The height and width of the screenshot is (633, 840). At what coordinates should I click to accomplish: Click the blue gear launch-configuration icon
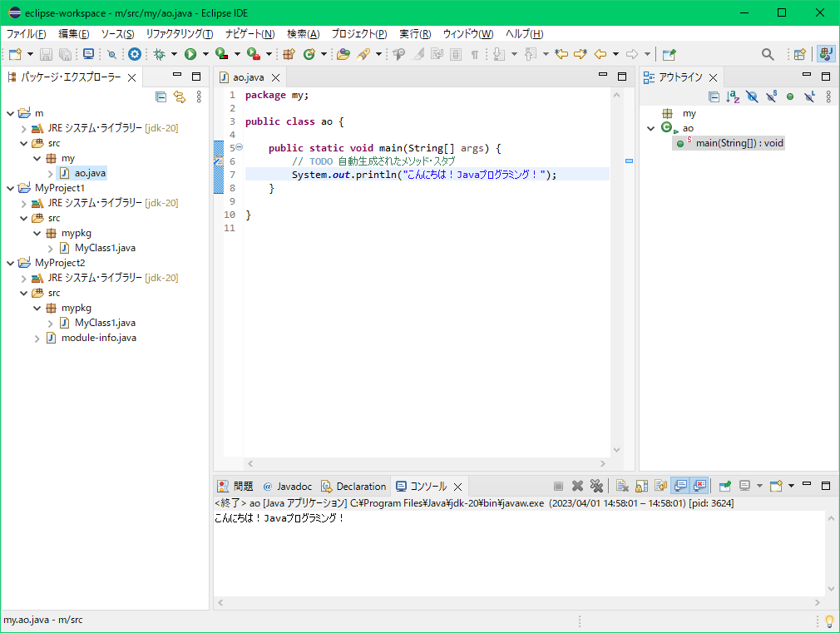135,54
